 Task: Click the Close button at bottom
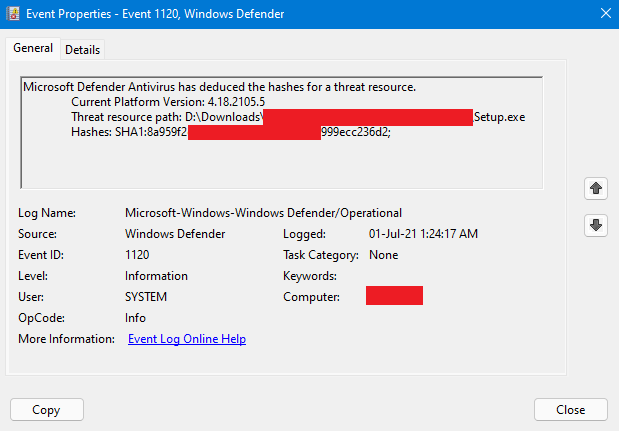570,409
